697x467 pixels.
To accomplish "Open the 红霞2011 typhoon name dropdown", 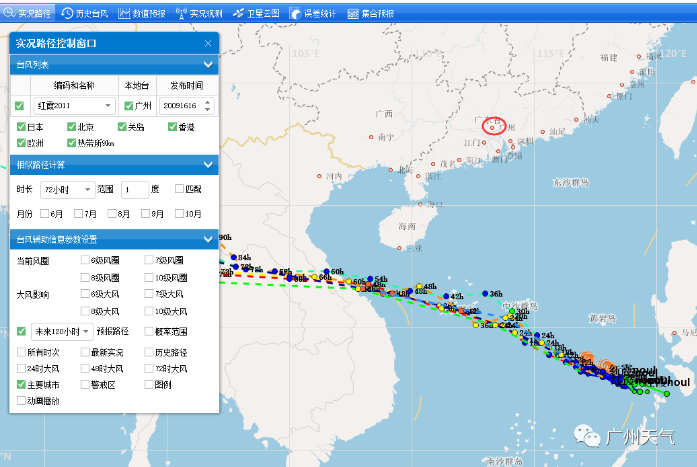I will click(107, 106).
